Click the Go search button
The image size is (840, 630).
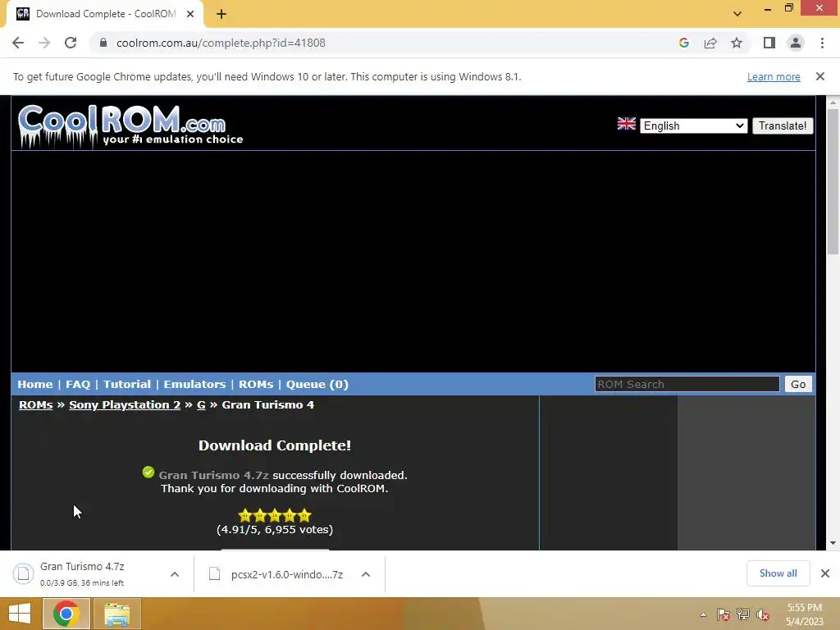coord(798,384)
